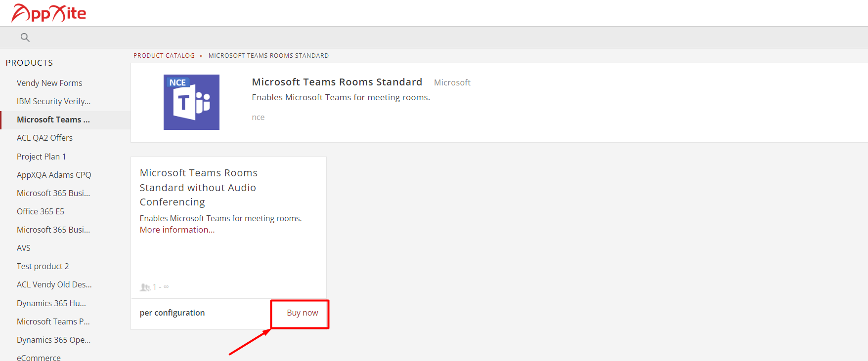Click the nce tag

258,117
